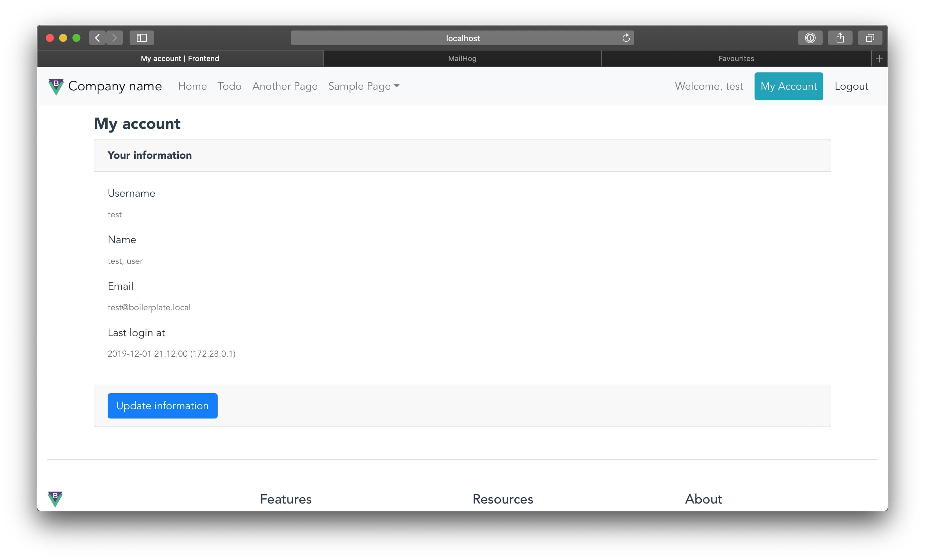Switch to the MailHog tab
925x560 pixels.
coord(462,58)
